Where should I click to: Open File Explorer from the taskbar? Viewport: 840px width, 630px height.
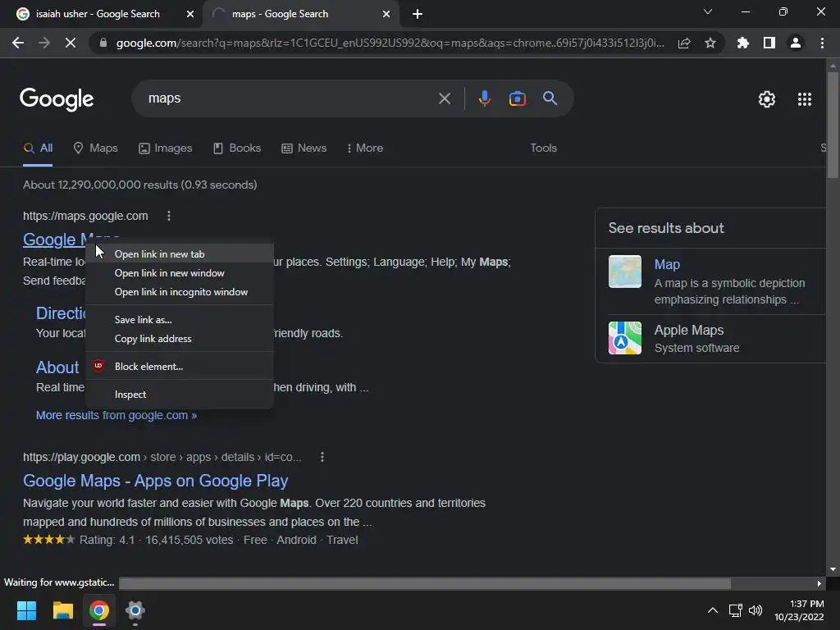[62, 610]
